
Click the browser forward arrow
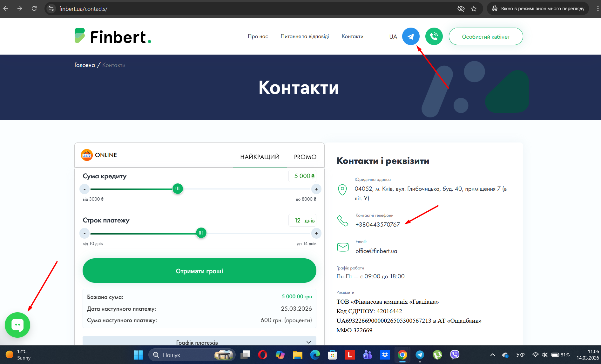point(20,9)
